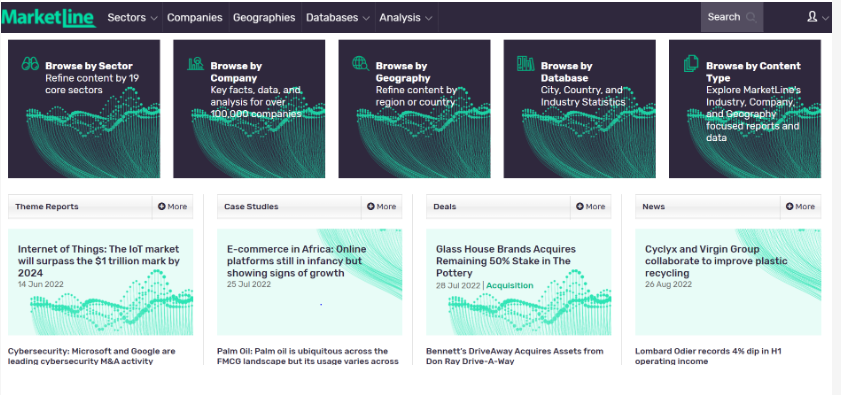Expand the Sectors dropdown menu
Image resolution: width=841 pixels, height=395 pixels.
coord(132,17)
